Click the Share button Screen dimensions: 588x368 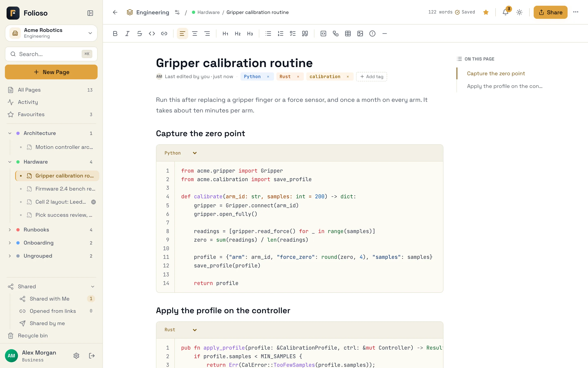pyautogui.click(x=550, y=12)
